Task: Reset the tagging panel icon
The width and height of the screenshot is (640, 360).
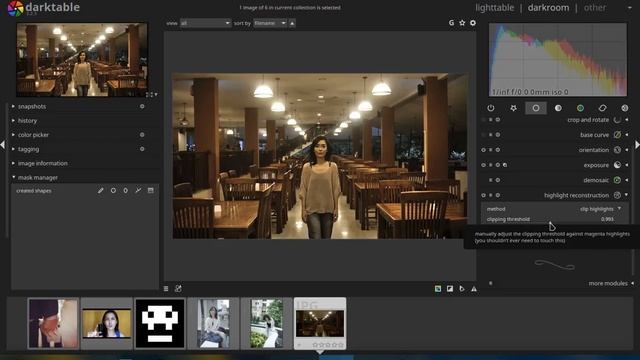Action: coord(142,149)
